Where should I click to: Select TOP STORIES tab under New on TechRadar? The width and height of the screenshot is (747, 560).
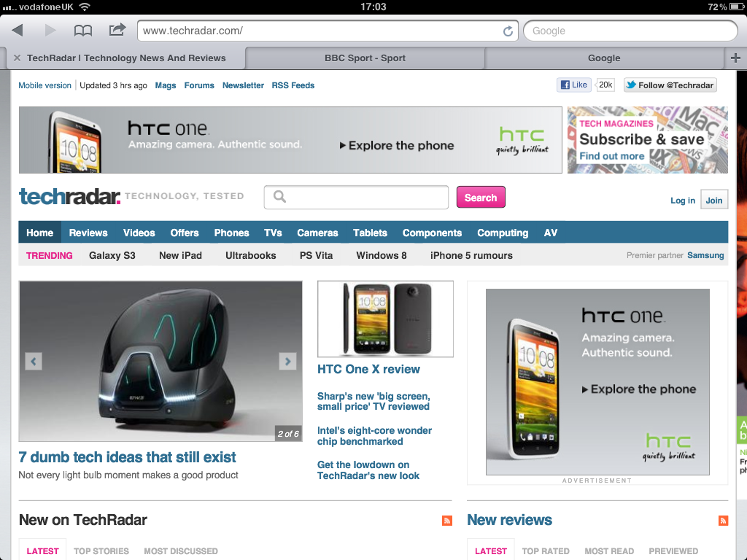click(x=101, y=551)
